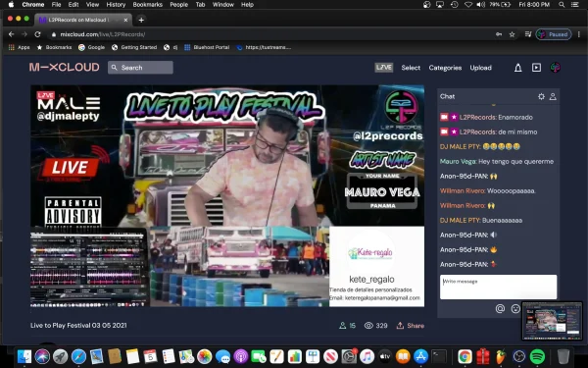The image size is (588, 368).
Task: Open chat settings gear
Action: pos(541,96)
